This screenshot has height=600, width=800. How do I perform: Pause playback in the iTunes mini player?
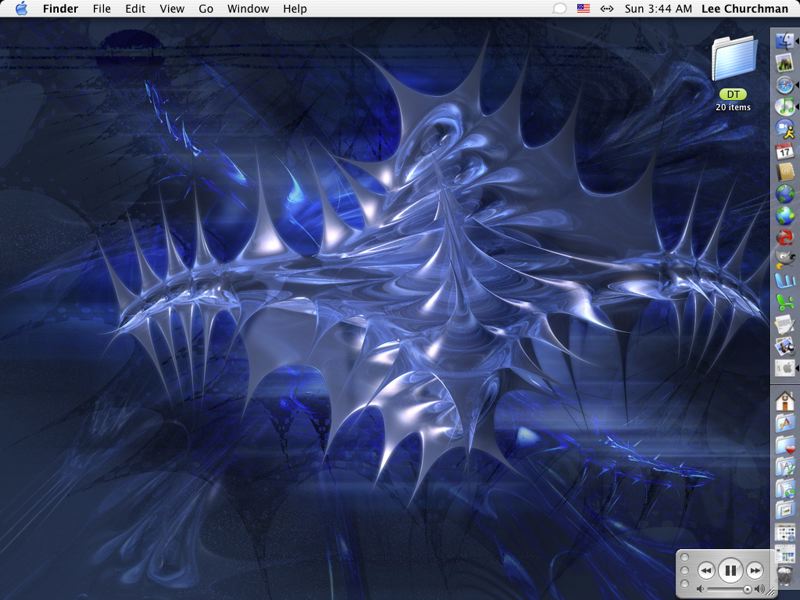730,571
